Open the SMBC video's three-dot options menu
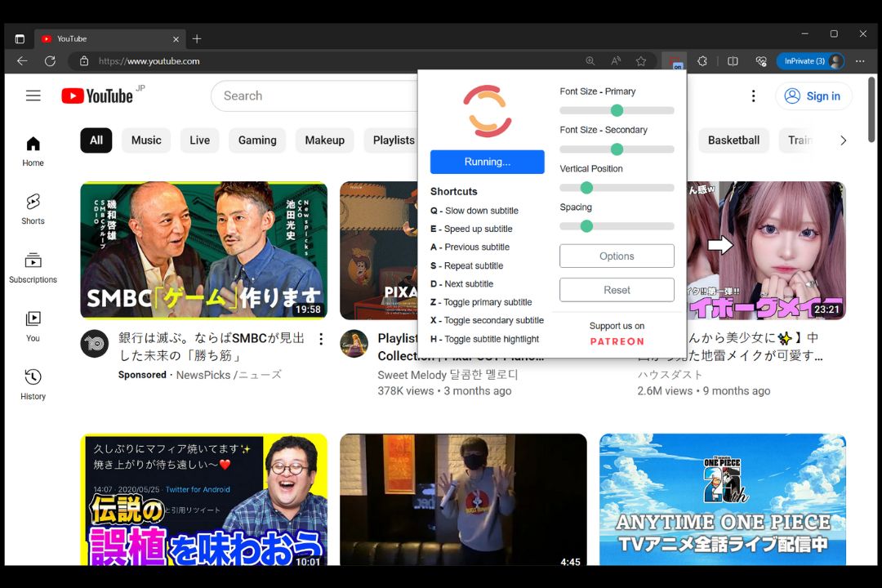Viewport: 882px width, 588px height. pyautogui.click(x=321, y=339)
